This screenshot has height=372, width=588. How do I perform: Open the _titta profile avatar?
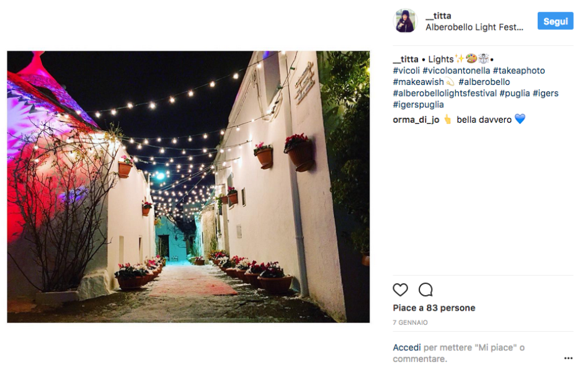pos(405,21)
